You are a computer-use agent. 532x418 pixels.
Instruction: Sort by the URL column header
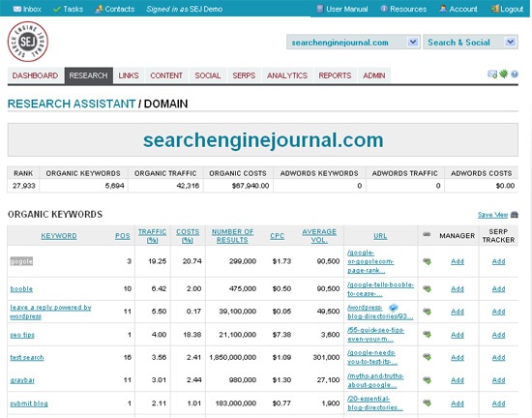pyautogui.click(x=380, y=236)
